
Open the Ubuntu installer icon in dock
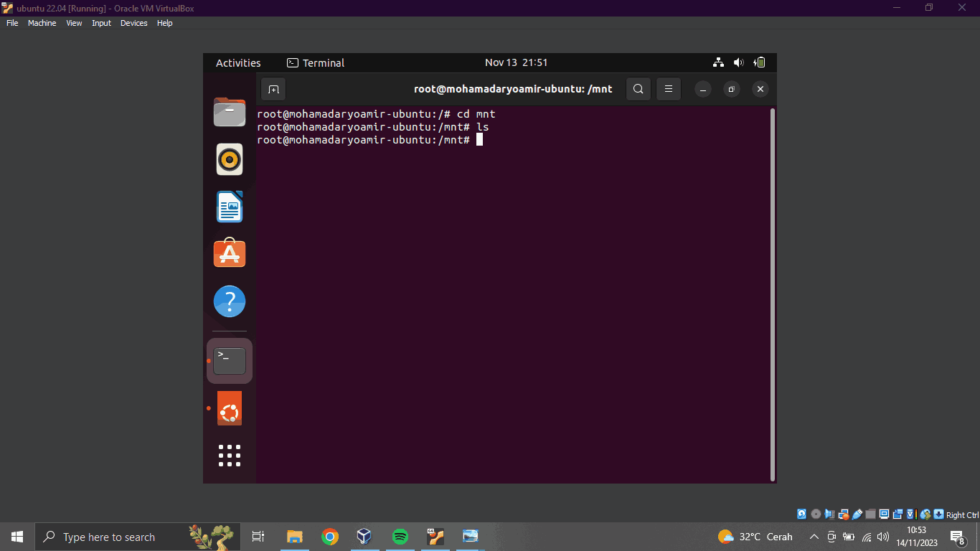point(230,408)
